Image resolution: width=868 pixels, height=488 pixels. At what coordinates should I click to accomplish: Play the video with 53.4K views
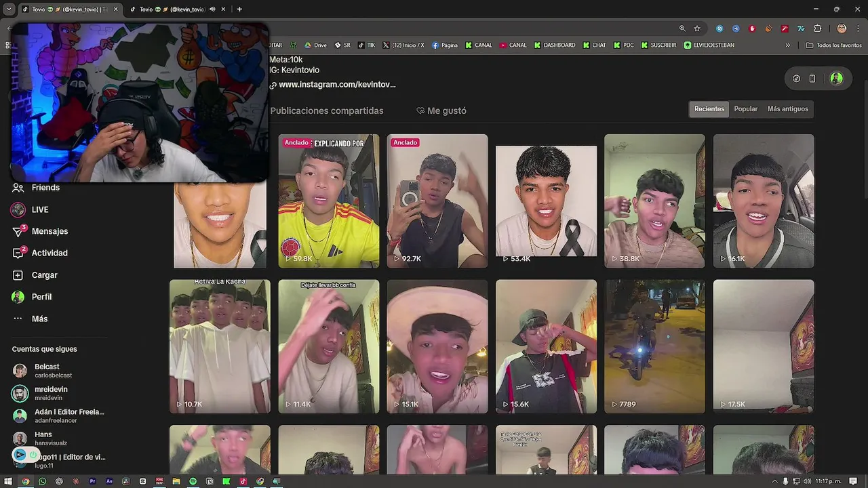546,201
